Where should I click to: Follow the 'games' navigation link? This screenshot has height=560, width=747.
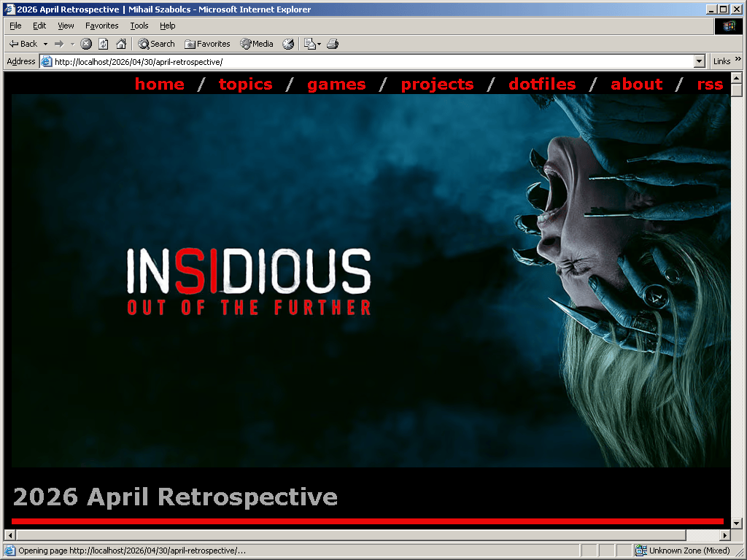(336, 85)
